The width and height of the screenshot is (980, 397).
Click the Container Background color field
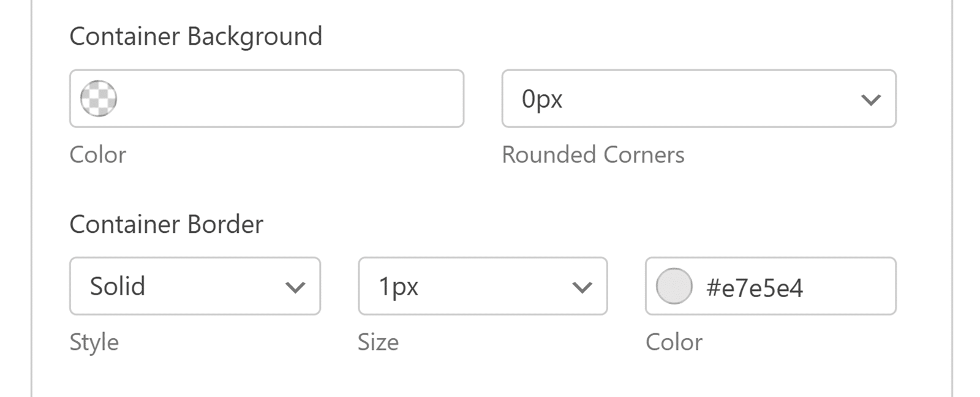266,98
